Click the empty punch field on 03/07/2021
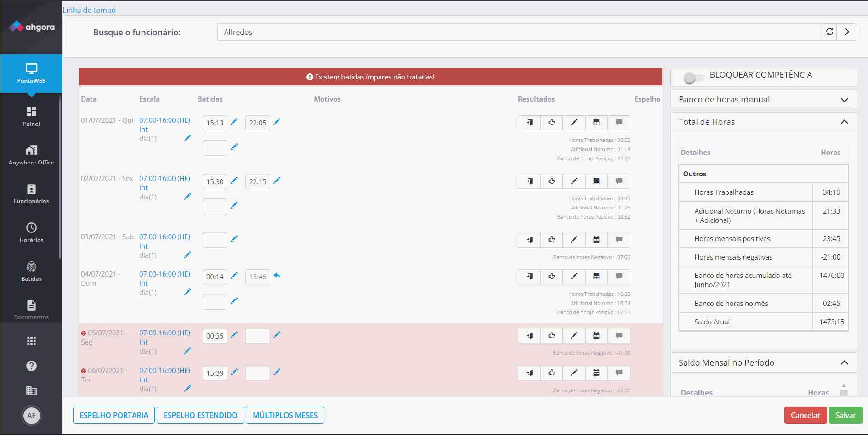The height and width of the screenshot is (435, 868). (x=215, y=240)
